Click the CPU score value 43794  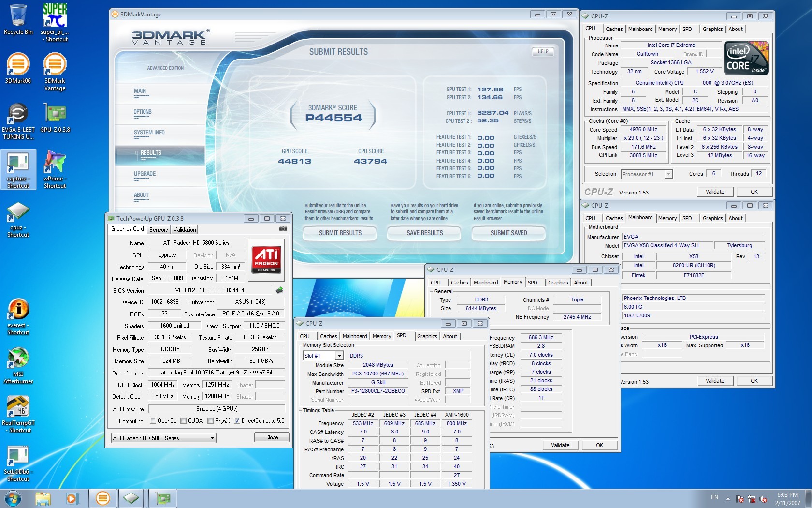(x=371, y=161)
